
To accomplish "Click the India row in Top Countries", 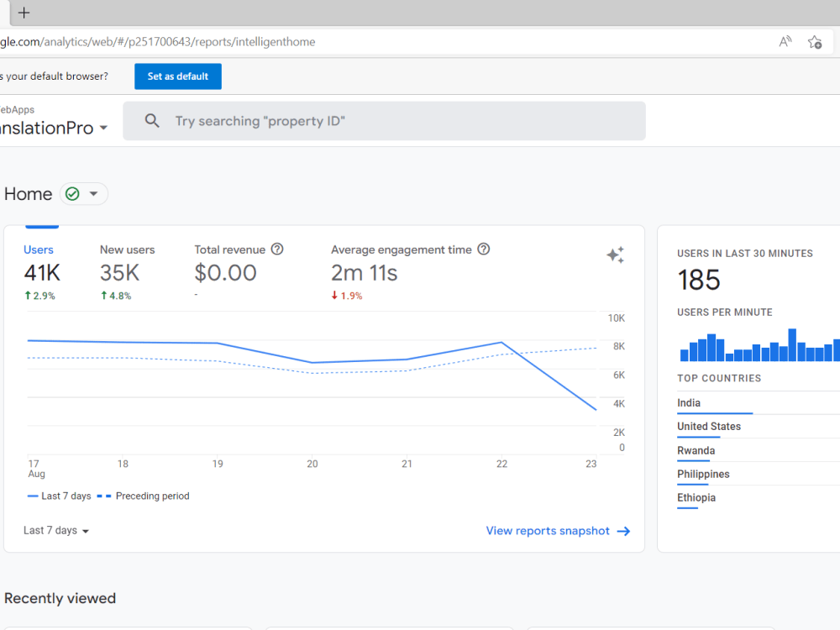I will 758,403.
